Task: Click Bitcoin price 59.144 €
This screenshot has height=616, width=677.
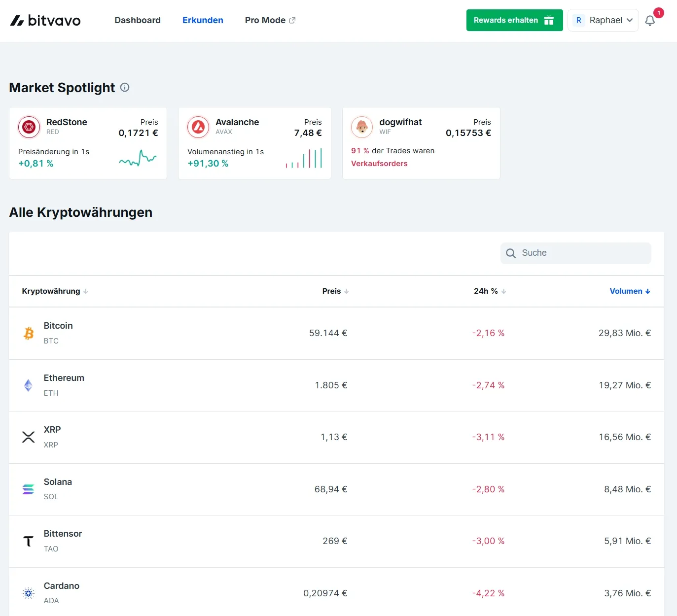Action: click(328, 333)
